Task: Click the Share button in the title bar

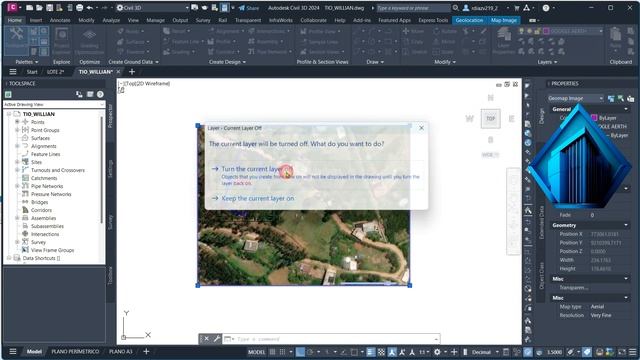Action: pos(249,8)
